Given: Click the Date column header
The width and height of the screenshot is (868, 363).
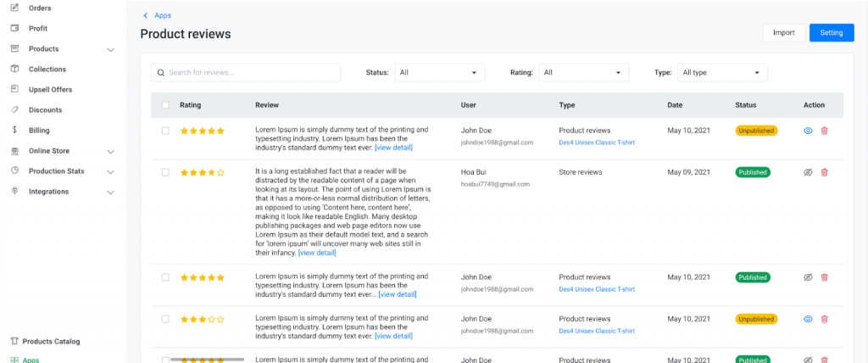Looking at the screenshot, I should tap(675, 104).
